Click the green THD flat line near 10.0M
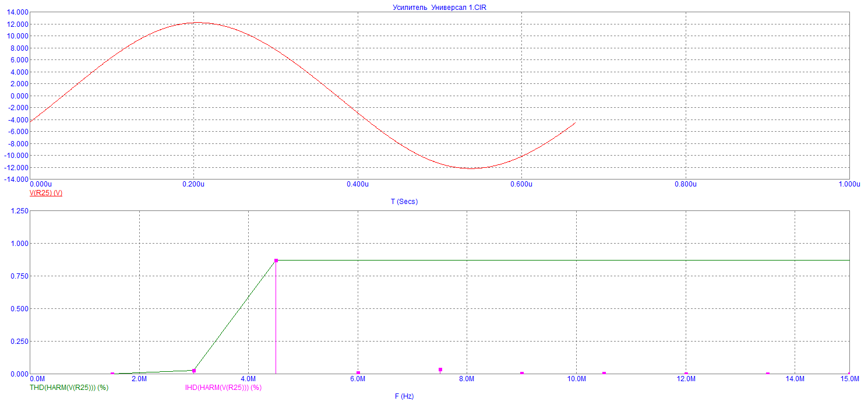868x408 pixels. pyautogui.click(x=577, y=260)
